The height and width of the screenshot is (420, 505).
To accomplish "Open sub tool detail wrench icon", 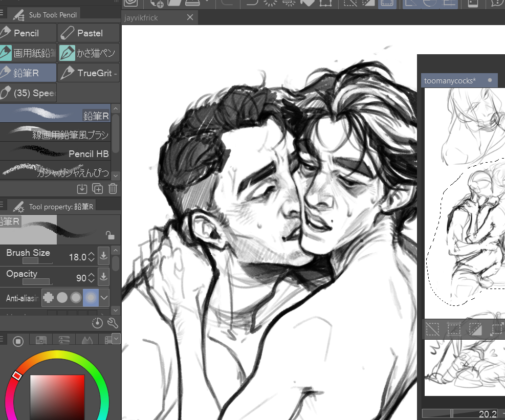I will pos(113,323).
